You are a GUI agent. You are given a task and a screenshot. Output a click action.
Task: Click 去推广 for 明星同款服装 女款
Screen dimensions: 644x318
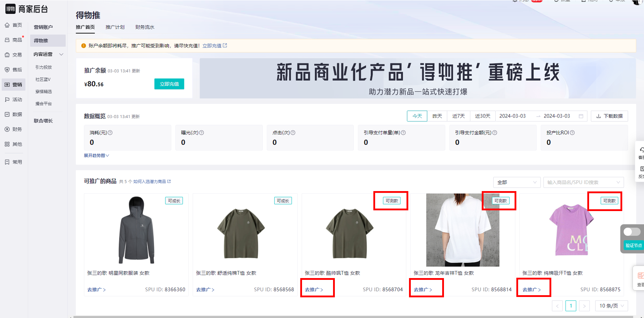point(96,289)
